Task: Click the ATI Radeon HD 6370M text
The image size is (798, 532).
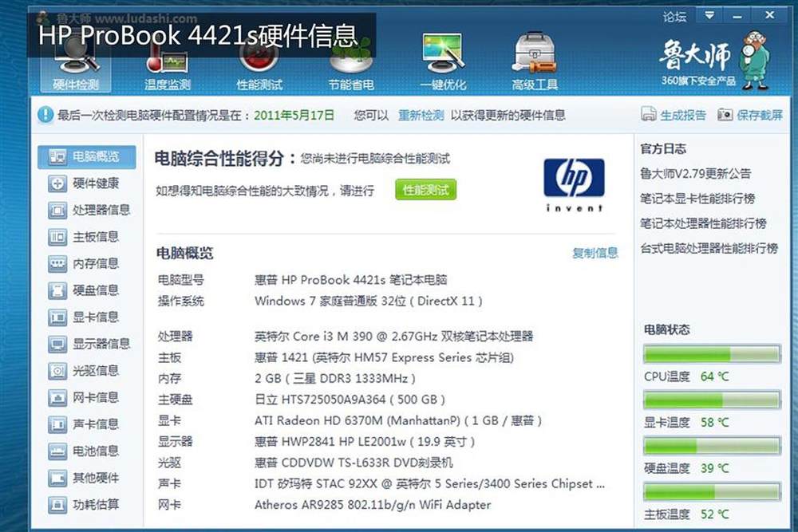Action: click(398, 420)
